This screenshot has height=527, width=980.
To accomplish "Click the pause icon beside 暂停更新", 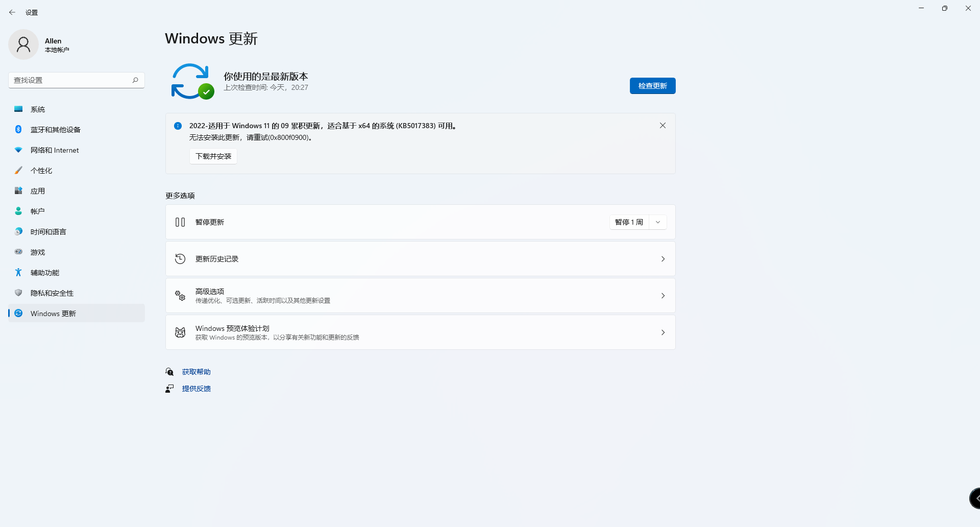I will point(180,222).
